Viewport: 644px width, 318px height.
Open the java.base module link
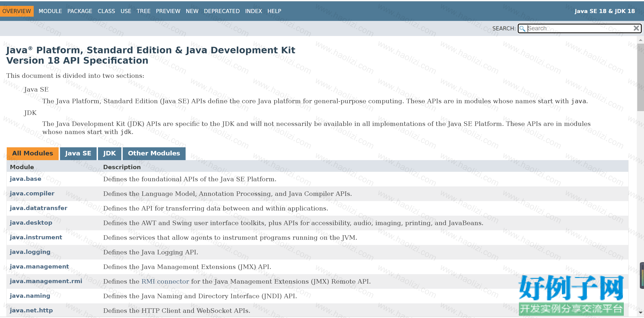pos(25,179)
